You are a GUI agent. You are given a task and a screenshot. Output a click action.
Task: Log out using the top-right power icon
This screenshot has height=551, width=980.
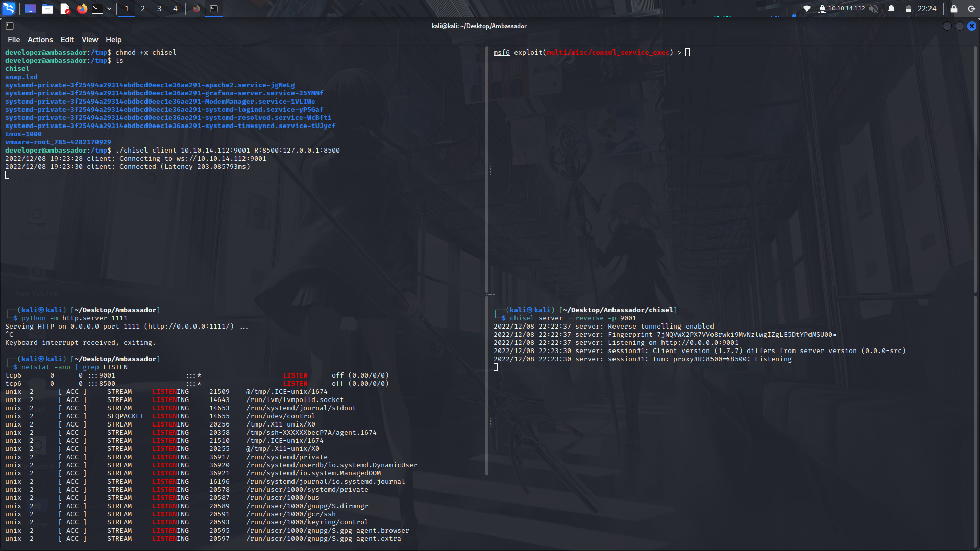[x=970, y=8]
